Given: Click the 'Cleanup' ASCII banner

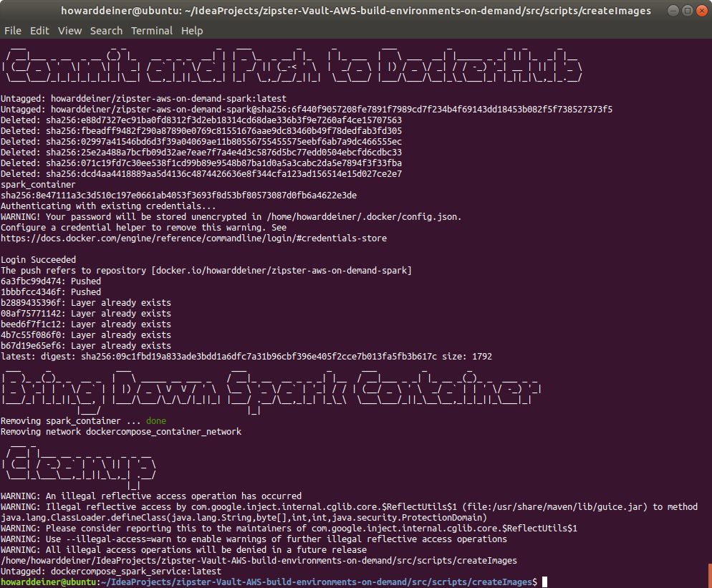Looking at the screenshot, I should tap(79, 467).
